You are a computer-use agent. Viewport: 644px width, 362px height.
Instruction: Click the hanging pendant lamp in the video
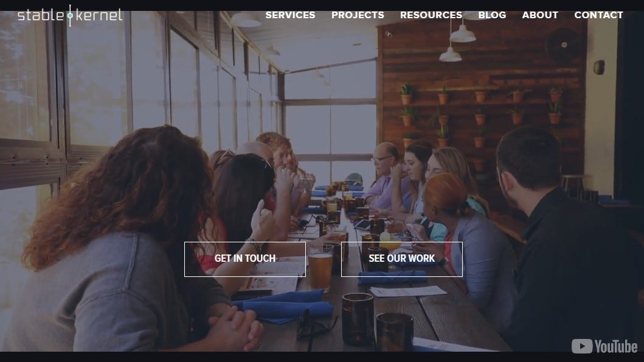click(x=462, y=33)
